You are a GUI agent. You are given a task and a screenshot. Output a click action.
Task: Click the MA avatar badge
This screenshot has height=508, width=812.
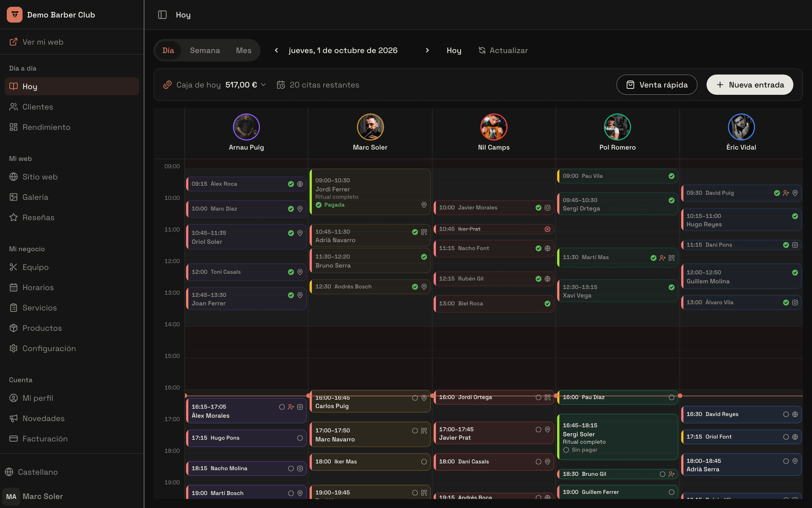click(11, 496)
